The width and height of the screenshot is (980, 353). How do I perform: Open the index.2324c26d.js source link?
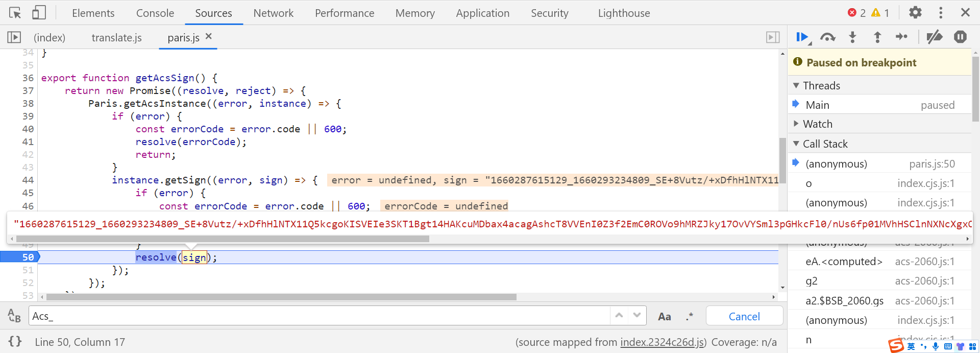click(663, 342)
